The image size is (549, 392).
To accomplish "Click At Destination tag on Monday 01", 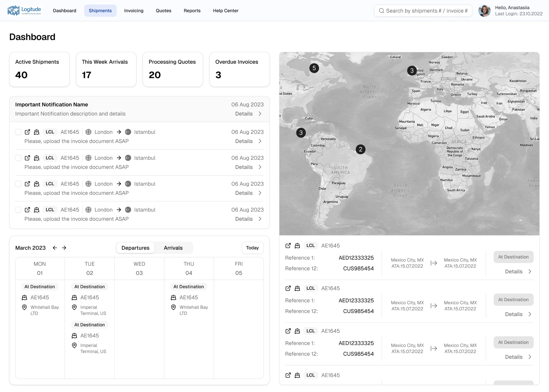I will (x=40, y=287).
